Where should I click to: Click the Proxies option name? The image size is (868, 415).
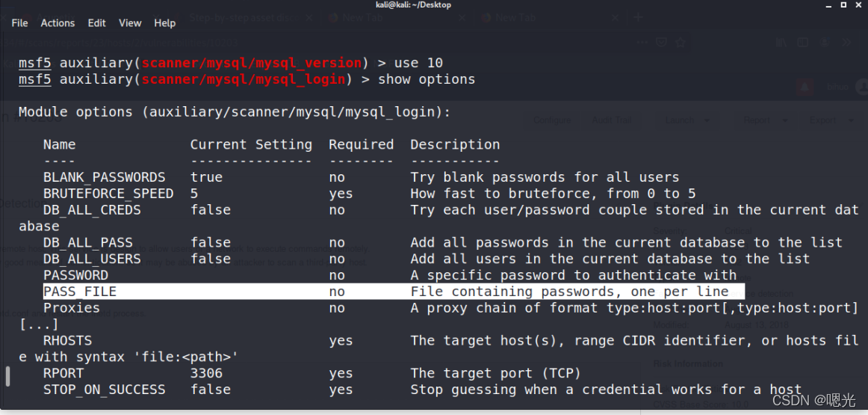pyautogui.click(x=72, y=307)
